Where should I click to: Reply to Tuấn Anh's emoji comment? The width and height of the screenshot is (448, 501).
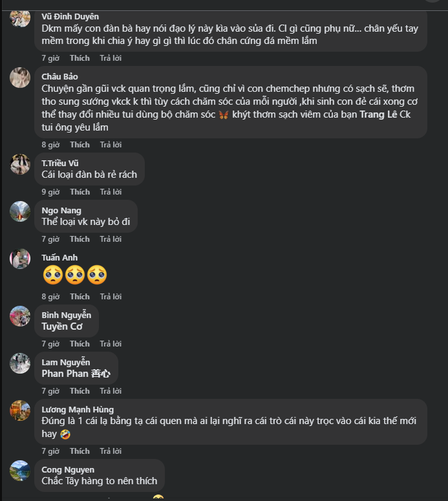[111, 297]
